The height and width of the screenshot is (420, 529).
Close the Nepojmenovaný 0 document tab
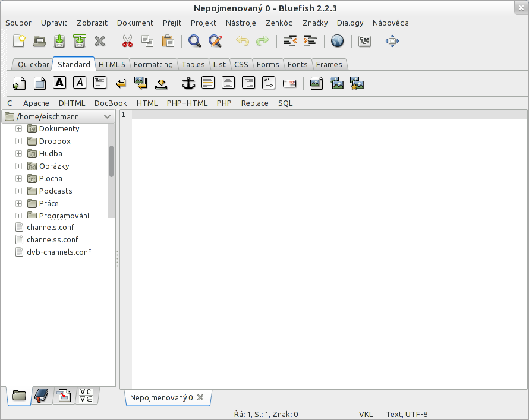tap(200, 397)
